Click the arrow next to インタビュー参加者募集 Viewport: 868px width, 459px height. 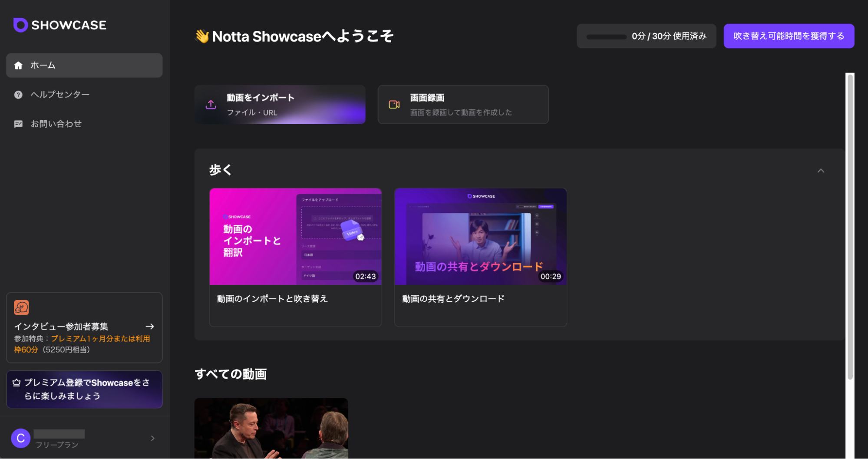[150, 327]
